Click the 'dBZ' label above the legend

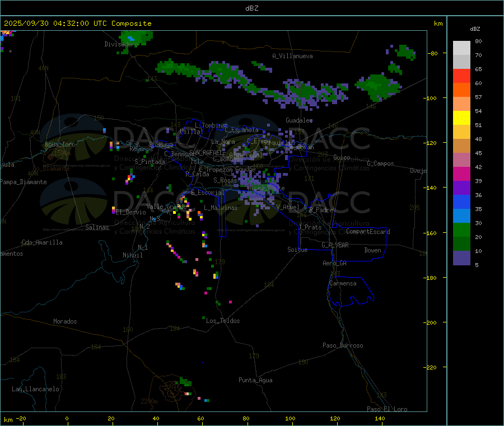coord(475,29)
